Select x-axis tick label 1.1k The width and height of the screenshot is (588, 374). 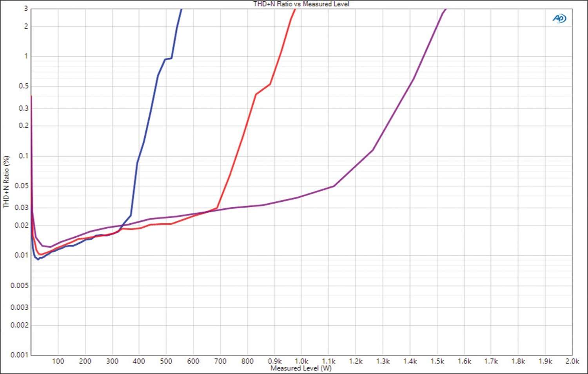pos(329,361)
